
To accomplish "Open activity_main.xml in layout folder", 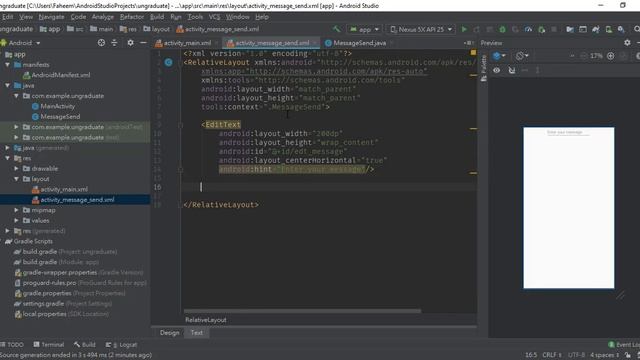I will (60, 189).
